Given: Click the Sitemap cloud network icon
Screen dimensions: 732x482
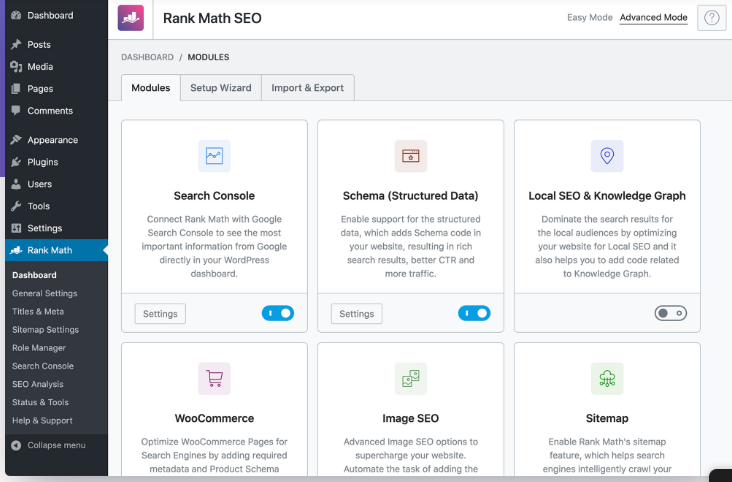Looking at the screenshot, I should point(607,378).
